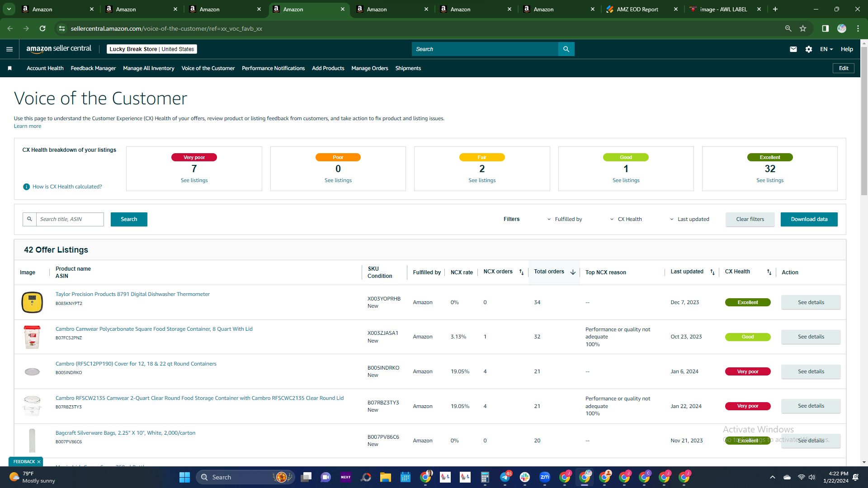Viewport: 868px width, 488px height.
Task: Expand the Fulfilled by filter dropdown
Action: pyautogui.click(x=565, y=219)
